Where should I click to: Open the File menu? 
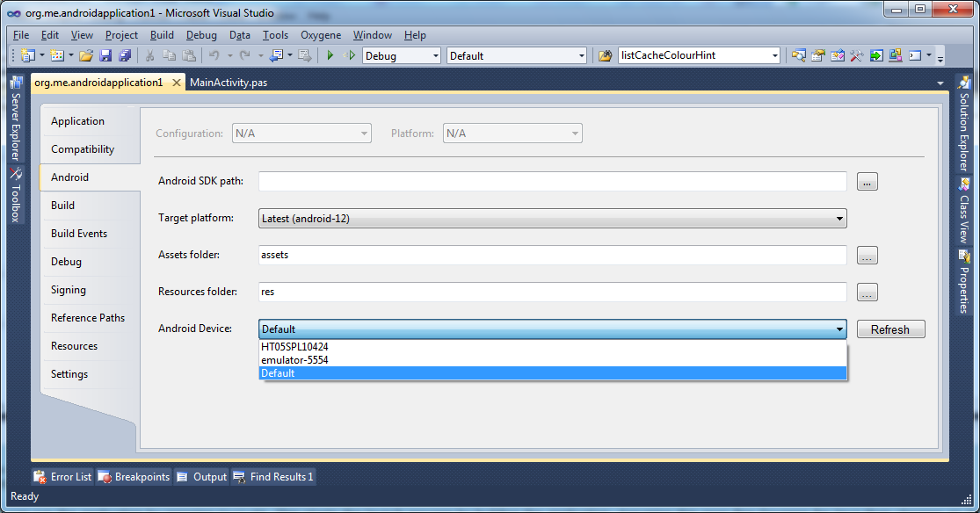pyautogui.click(x=20, y=35)
